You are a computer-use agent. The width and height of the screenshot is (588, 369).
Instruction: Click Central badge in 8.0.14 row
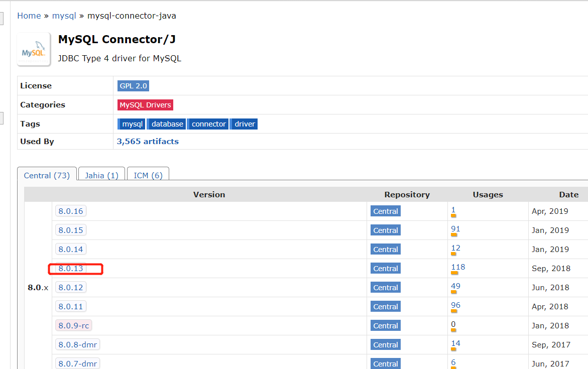pyautogui.click(x=386, y=250)
